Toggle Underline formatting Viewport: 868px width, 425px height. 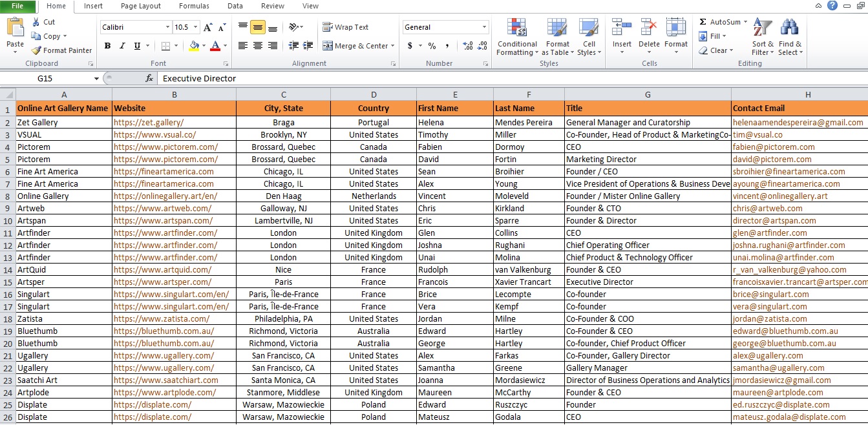click(137, 46)
